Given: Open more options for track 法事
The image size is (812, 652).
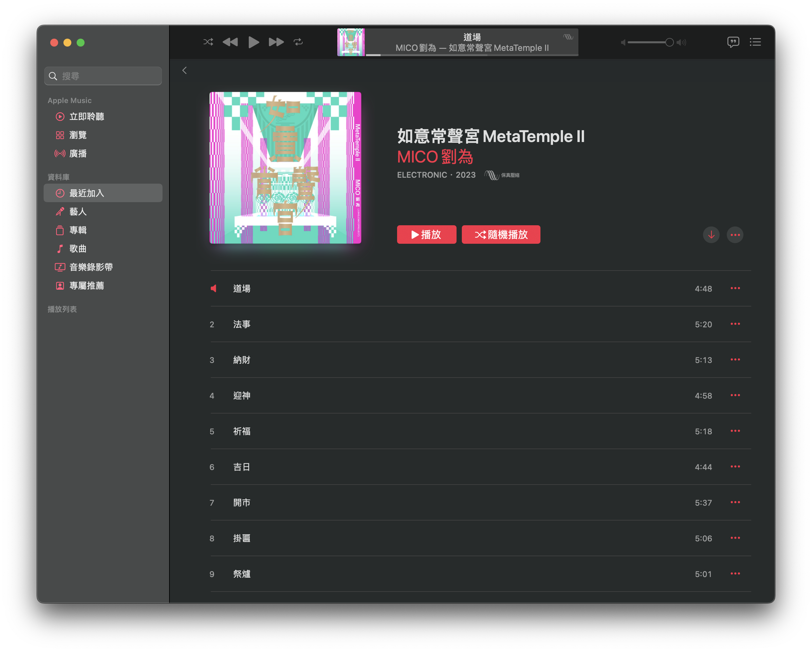Looking at the screenshot, I should point(735,324).
